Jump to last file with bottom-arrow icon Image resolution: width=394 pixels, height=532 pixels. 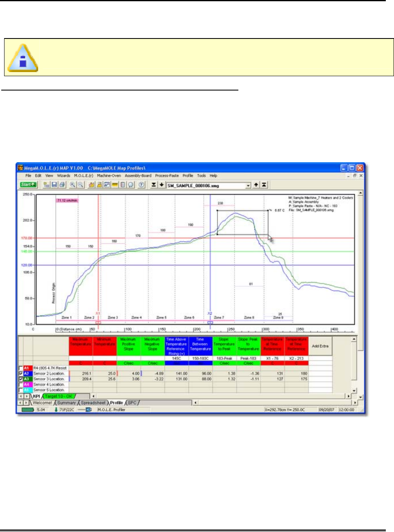(154, 185)
